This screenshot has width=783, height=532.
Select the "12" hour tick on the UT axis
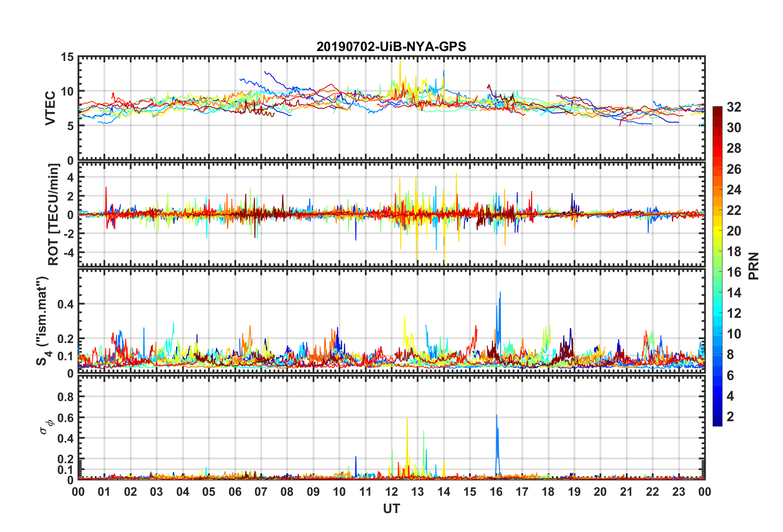(x=391, y=492)
